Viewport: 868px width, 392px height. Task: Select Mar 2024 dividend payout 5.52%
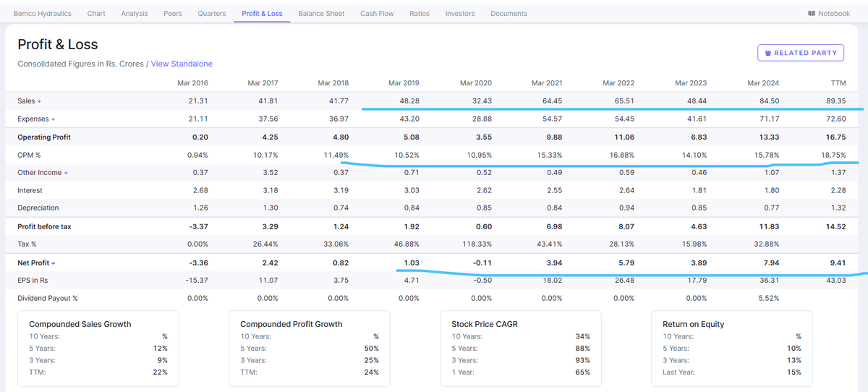[x=768, y=298]
